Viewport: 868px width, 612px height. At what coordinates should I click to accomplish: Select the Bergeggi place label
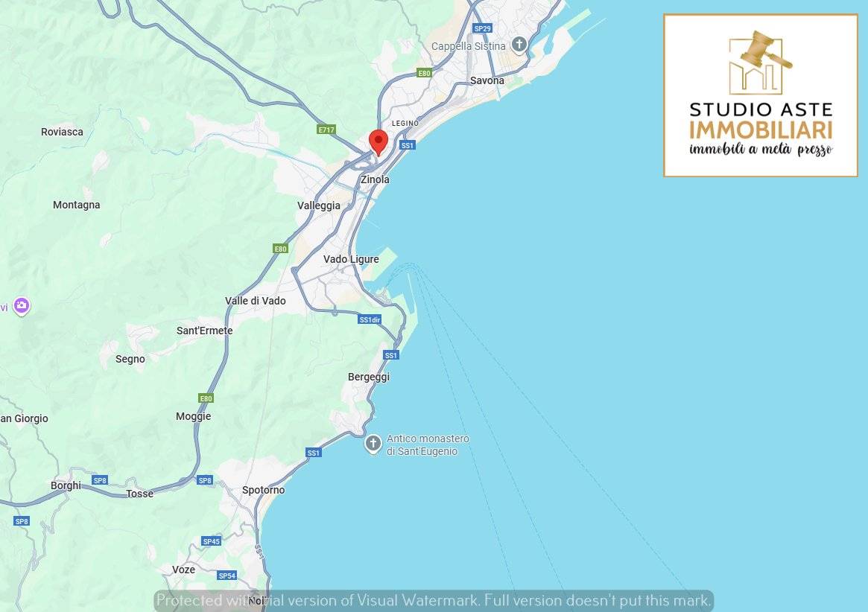pyautogui.click(x=369, y=377)
